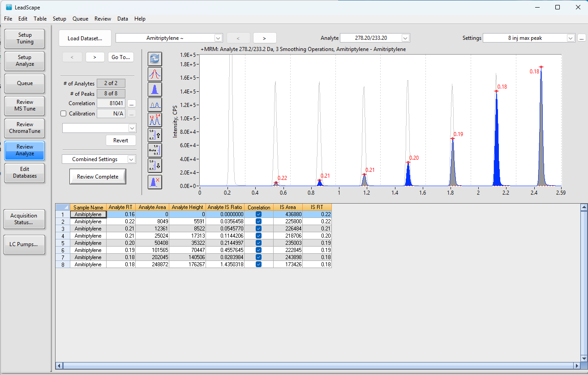Click the gray and blue two-peak icon
This screenshot has width=588, height=375.
pos(155,105)
